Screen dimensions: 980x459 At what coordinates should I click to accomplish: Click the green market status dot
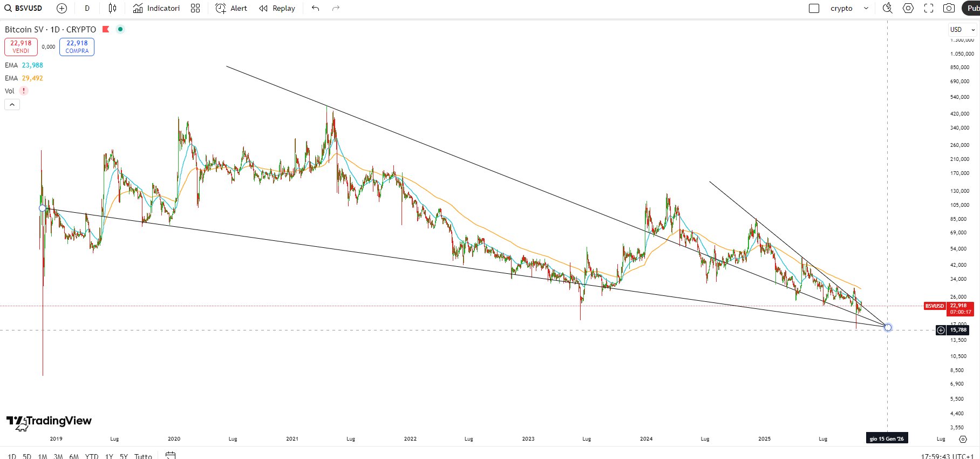coord(120,29)
